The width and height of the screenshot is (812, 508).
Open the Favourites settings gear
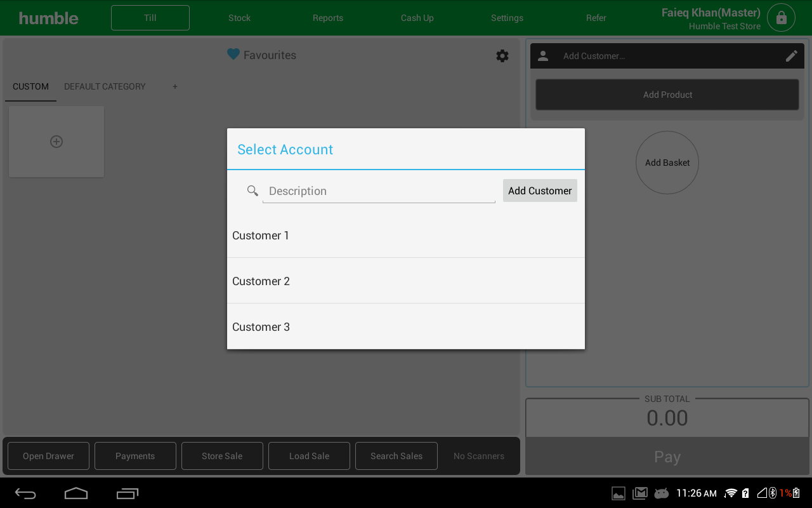pyautogui.click(x=502, y=56)
